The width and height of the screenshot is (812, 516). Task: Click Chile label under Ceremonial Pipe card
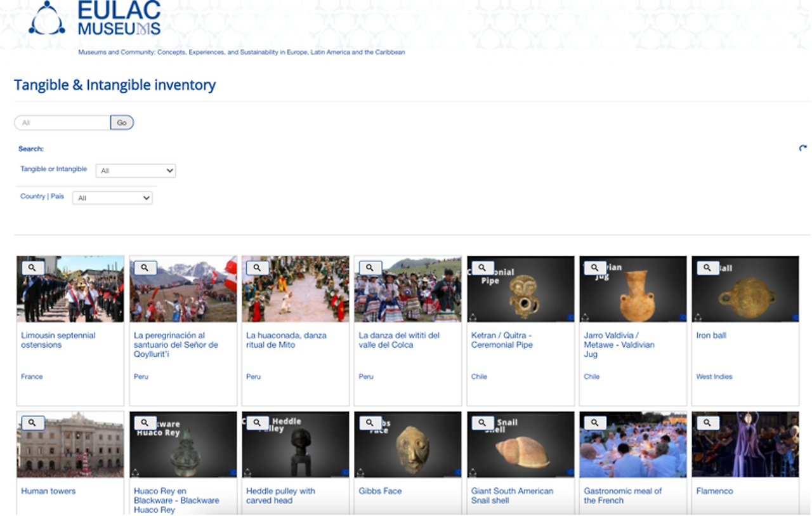coord(479,377)
